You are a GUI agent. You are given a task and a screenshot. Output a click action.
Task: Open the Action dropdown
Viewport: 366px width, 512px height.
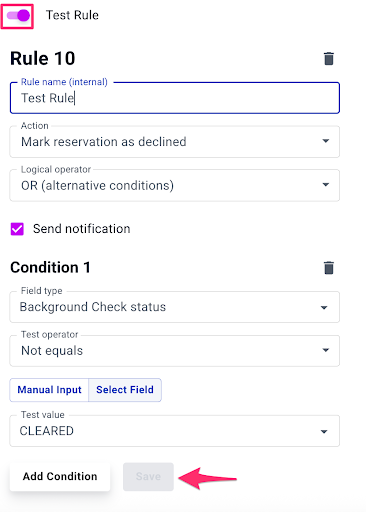[175, 142]
